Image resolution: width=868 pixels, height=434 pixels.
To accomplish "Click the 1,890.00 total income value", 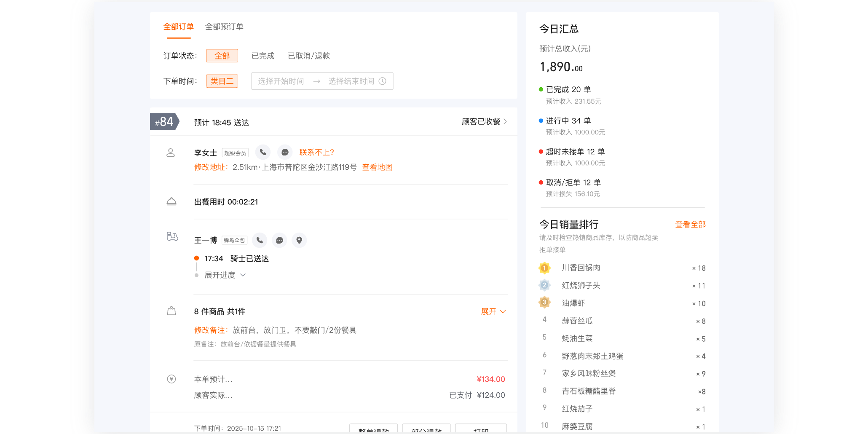I will coord(561,67).
